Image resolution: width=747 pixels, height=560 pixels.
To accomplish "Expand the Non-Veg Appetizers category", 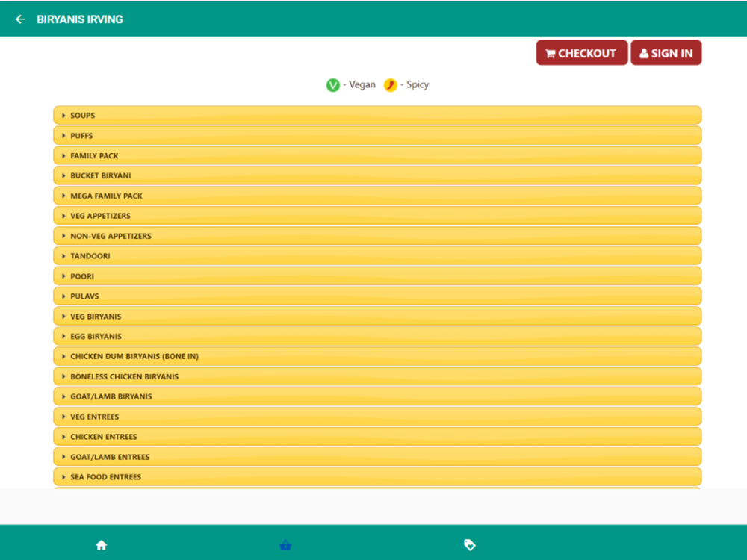I will [x=377, y=236].
